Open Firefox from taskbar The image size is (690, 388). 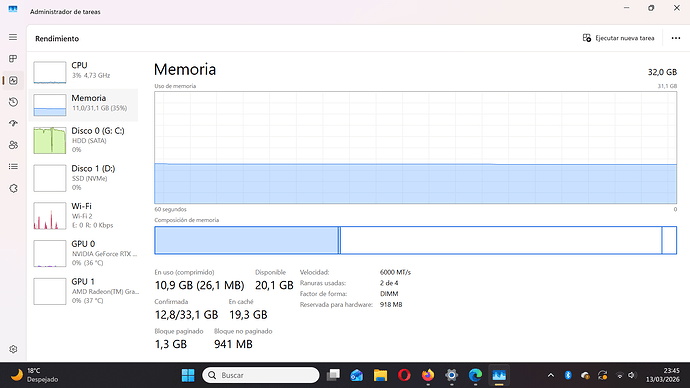point(428,375)
